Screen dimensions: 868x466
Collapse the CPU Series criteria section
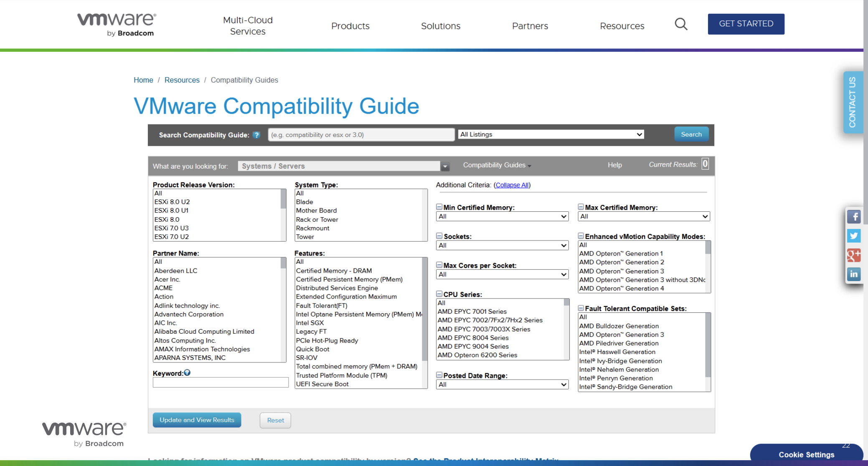point(439,294)
